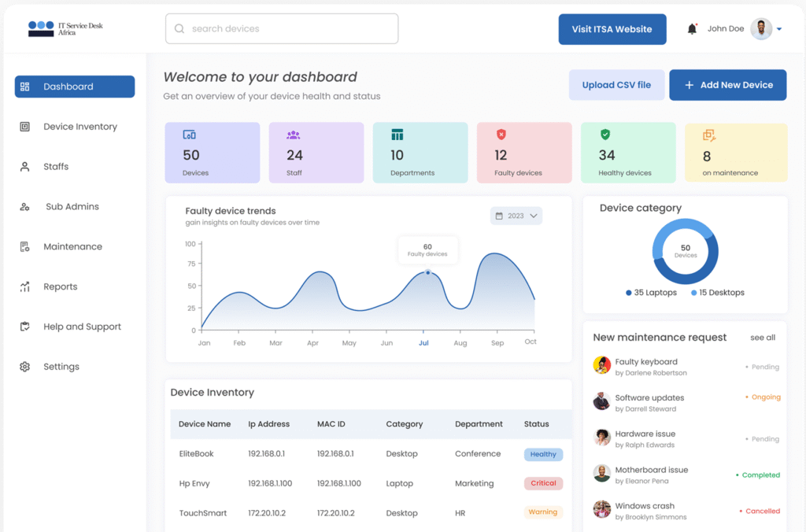Open the 2023 year dropdown

[516, 216]
